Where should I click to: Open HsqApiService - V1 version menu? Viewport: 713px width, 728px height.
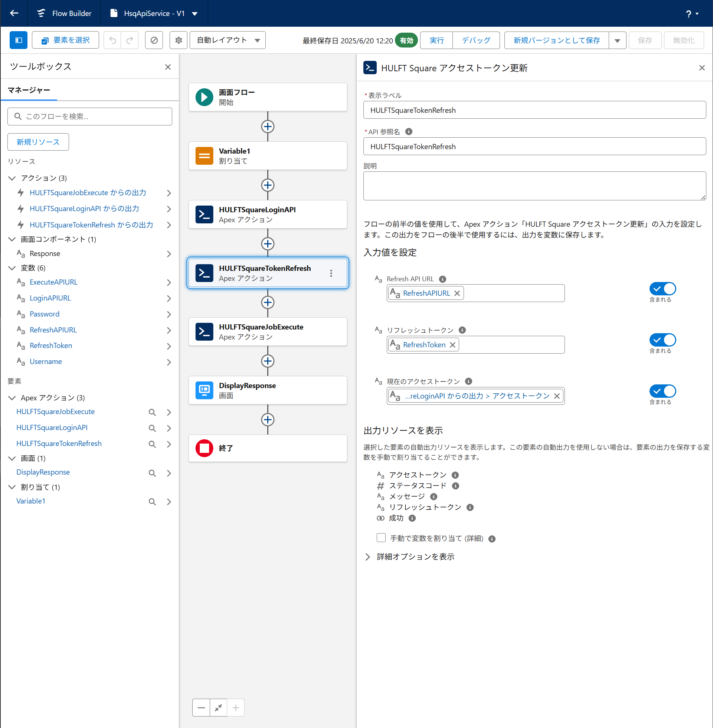point(195,14)
